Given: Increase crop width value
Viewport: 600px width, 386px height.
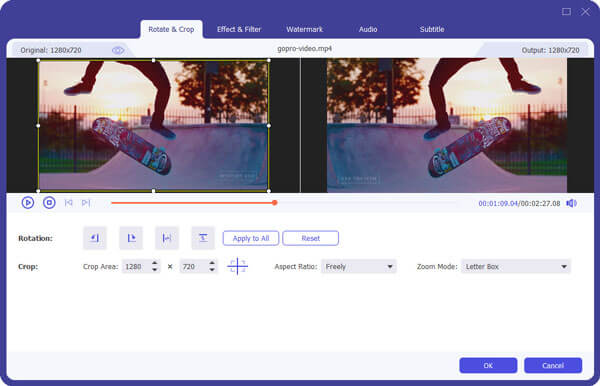Looking at the screenshot, I should (x=155, y=263).
